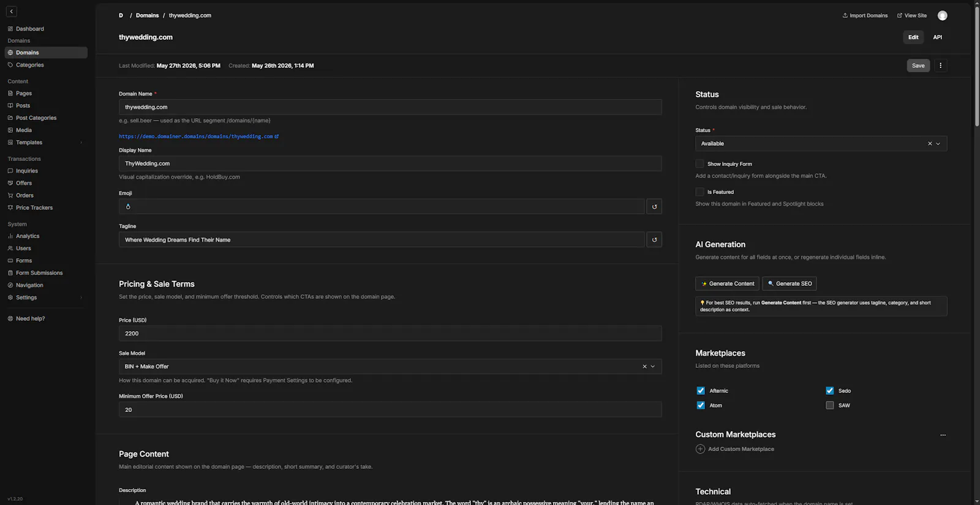Click the Post Categories folder icon
This screenshot has width=980, height=505.
point(10,118)
